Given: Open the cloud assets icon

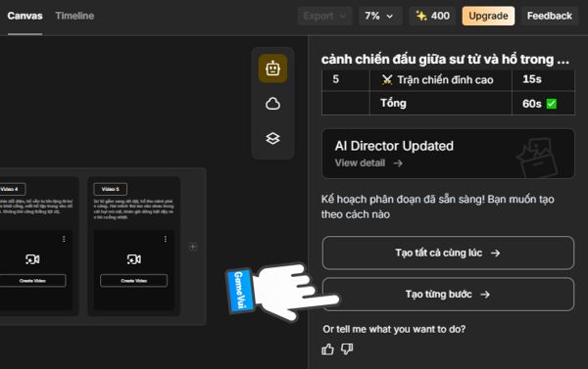Looking at the screenshot, I should pos(272,104).
